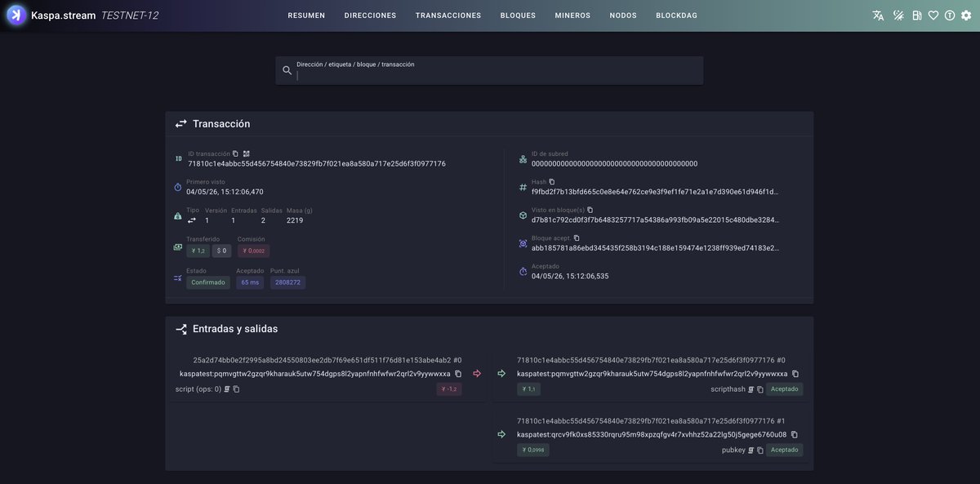Click first seen timestamp 15:12:06,470
Image resolution: width=980 pixels, height=484 pixels.
click(x=225, y=192)
